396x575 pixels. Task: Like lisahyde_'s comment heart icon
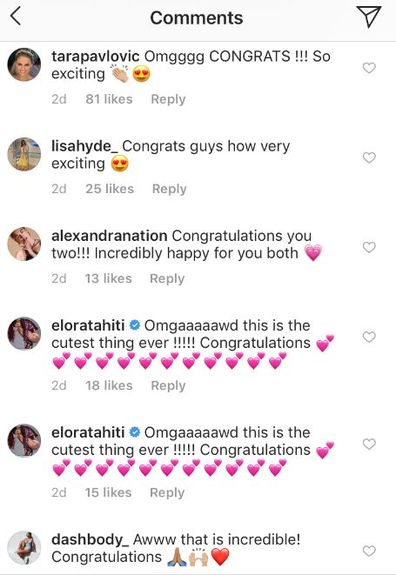point(369,157)
